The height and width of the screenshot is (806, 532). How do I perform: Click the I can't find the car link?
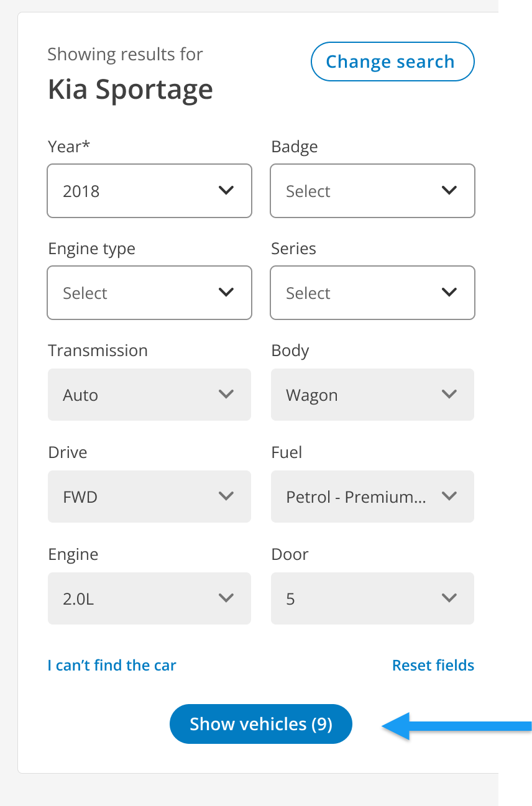pos(111,665)
